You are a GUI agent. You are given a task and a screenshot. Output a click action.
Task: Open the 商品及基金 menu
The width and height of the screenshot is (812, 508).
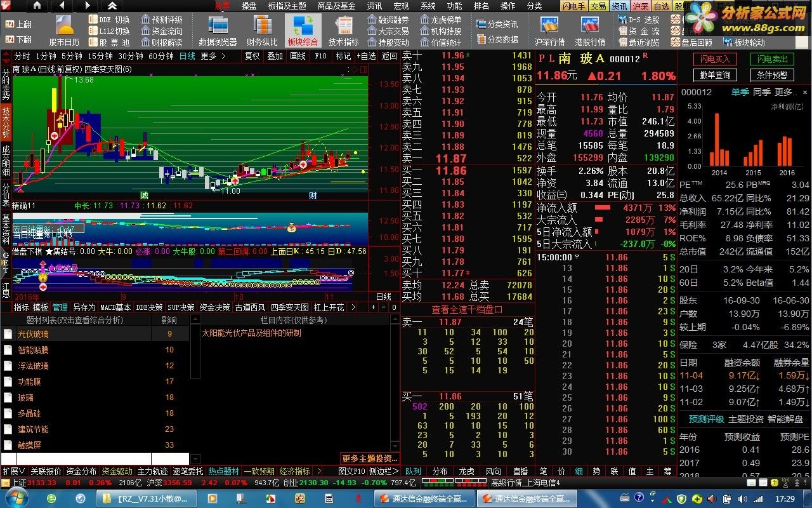pyautogui.click(x=337, y=6)
